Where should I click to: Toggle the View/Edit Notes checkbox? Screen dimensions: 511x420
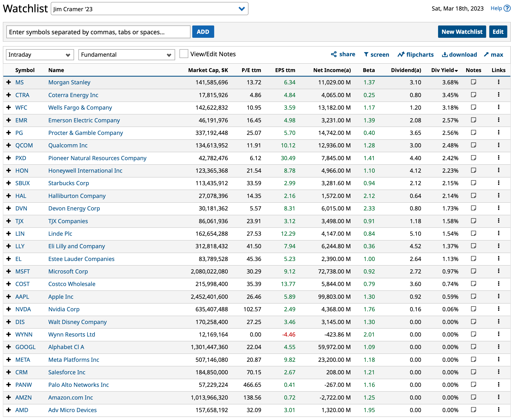coord(184,54)
